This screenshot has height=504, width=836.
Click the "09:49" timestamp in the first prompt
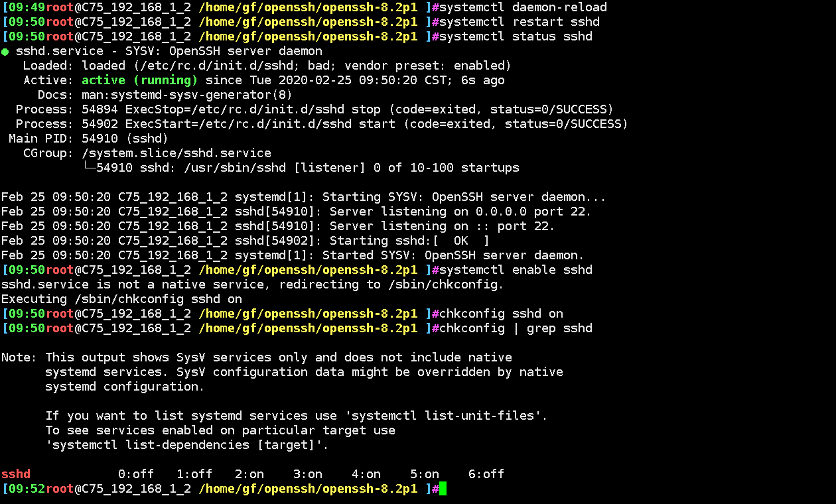(x=27, y=7)
